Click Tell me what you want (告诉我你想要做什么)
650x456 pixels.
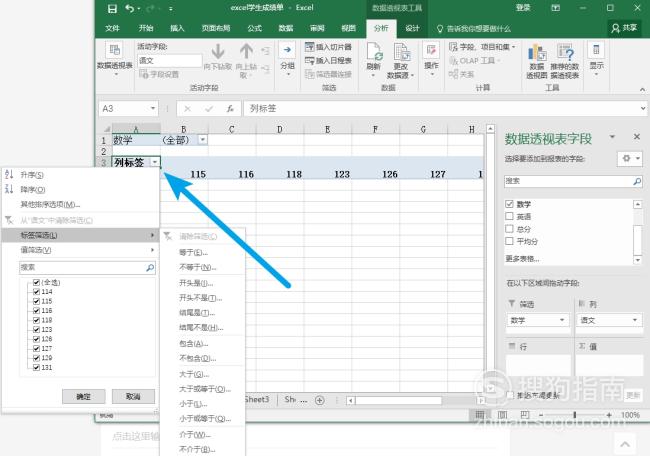(474, 29)
